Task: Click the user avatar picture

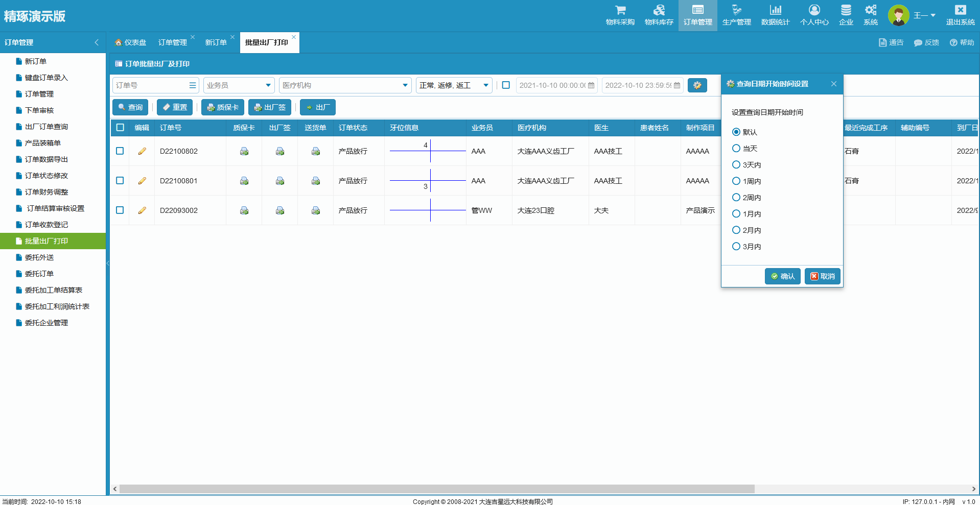Action: click(x=898, y=15)
